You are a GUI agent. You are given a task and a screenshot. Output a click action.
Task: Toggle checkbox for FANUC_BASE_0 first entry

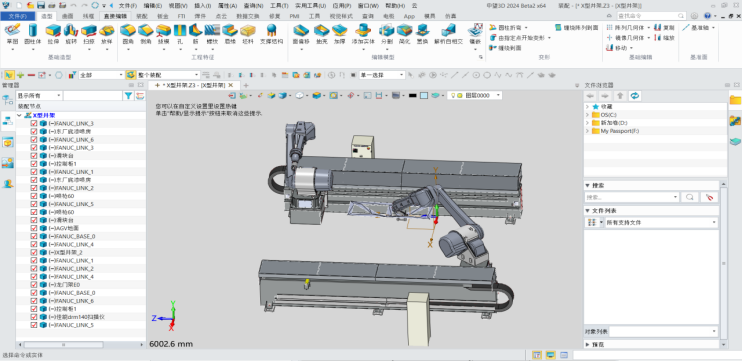point(34,236)
